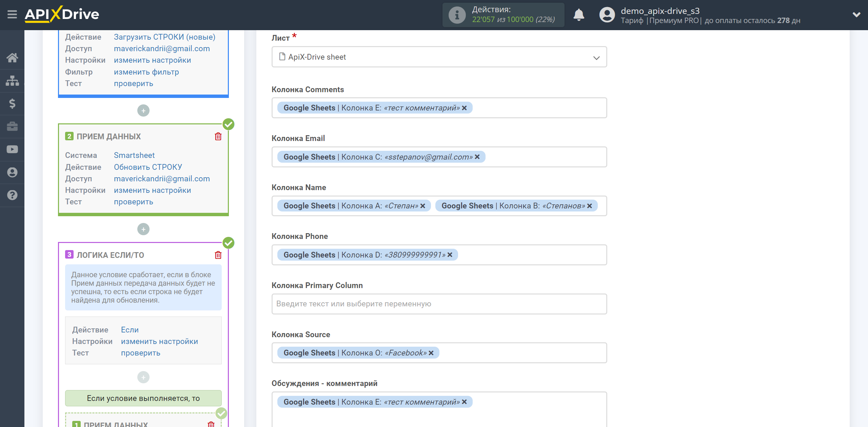Expand the account dropdown chevron
The height and width of the screenshot is (427, 868).
[x=856, y=15]
